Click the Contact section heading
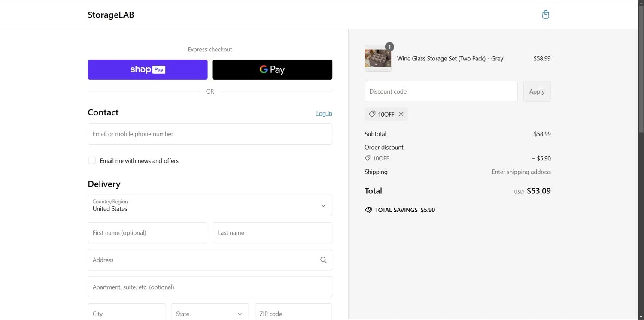644x320 pixels. [x=103, y=112]
